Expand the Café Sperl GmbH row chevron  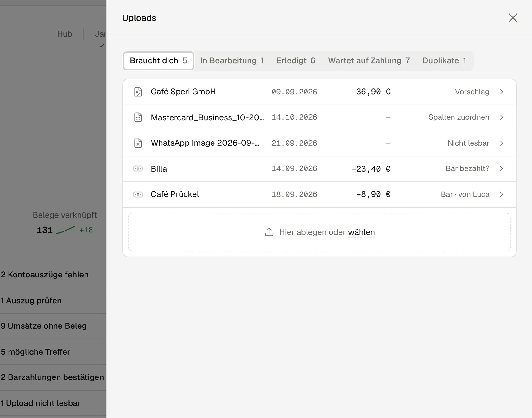[x=502, y=92]
